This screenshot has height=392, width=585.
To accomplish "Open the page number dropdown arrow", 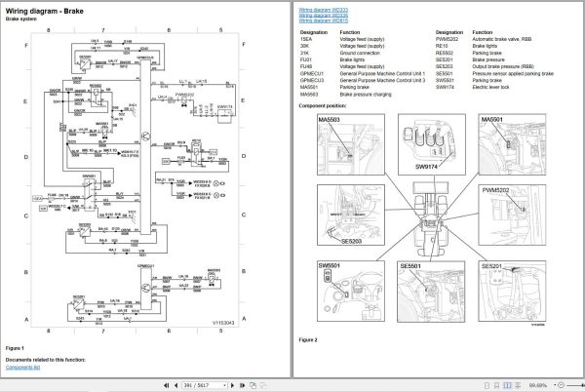I will pyautogui.click(x=224, y=385).
